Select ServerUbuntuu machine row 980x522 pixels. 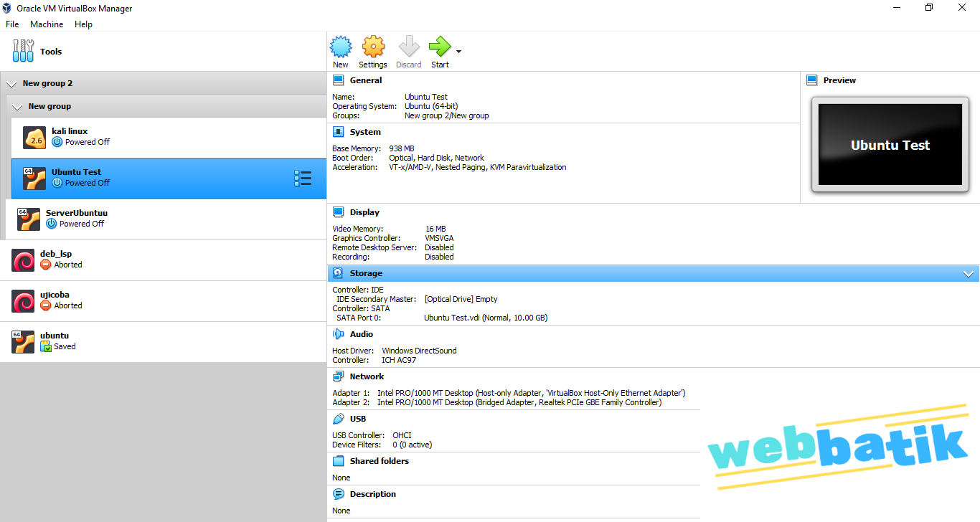click(166, 219)
